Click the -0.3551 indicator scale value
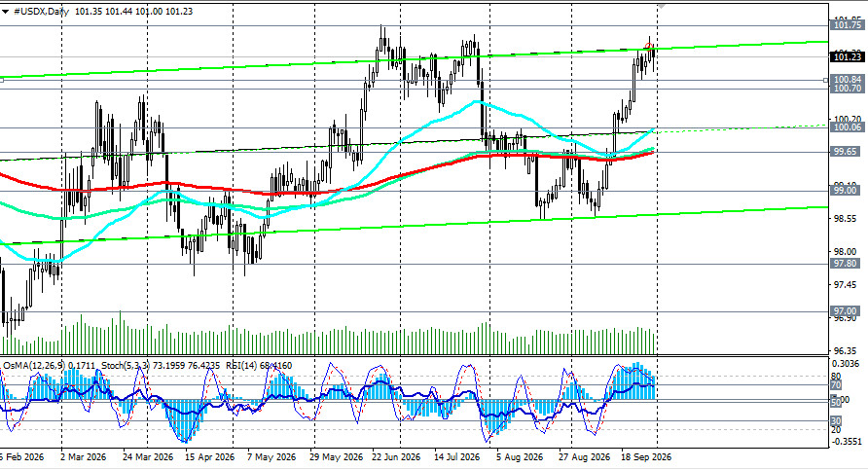Image resolution: width=868 pixels, height=470 pixels. [x=847, y=442]
